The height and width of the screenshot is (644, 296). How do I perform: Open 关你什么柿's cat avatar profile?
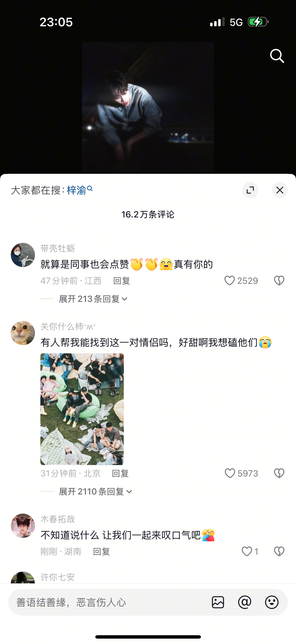click(x=23, y=333)
